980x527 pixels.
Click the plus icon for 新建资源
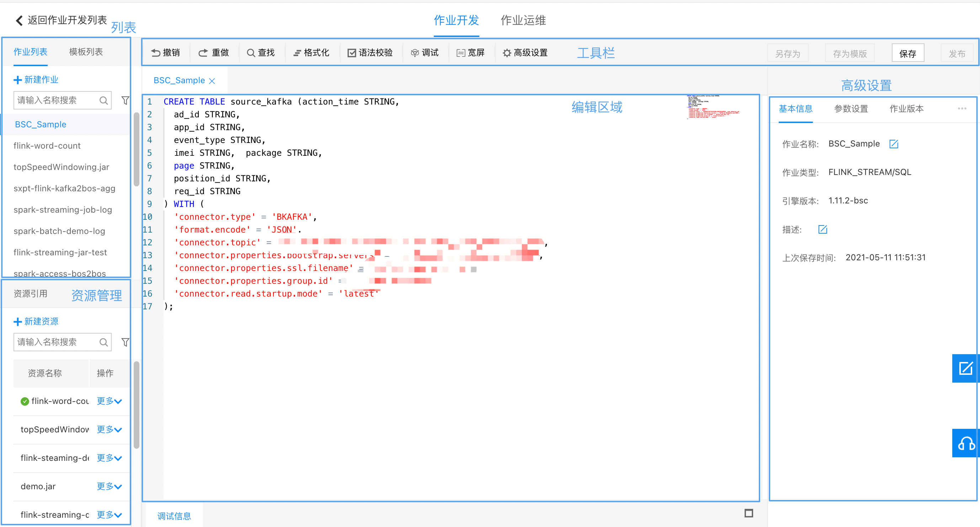(x=17, y=322)
